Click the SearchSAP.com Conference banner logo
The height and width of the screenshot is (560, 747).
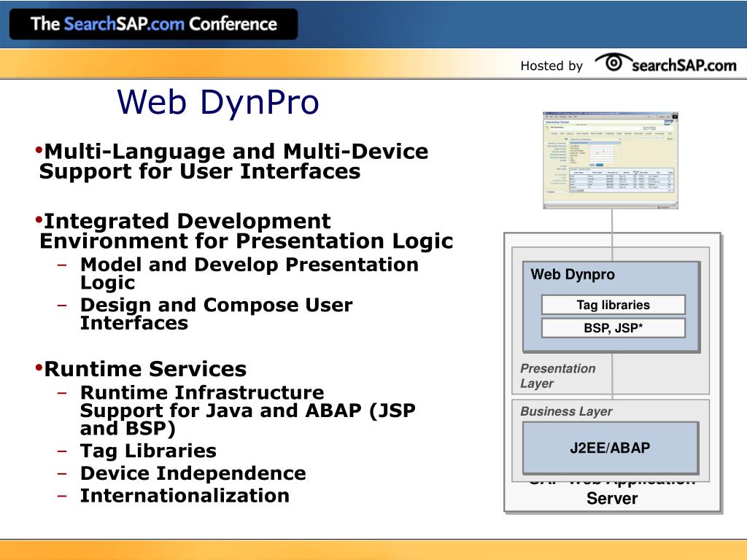coord(153,24)
